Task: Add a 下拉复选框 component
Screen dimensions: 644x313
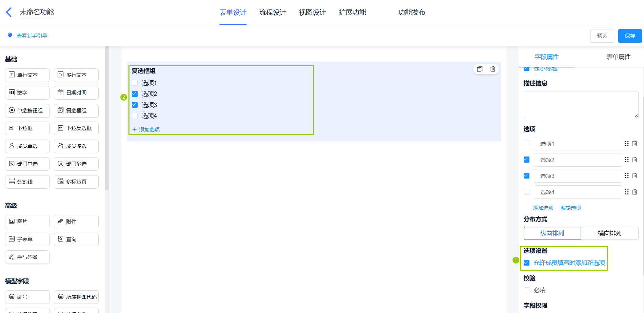Action: pos(76,128)
